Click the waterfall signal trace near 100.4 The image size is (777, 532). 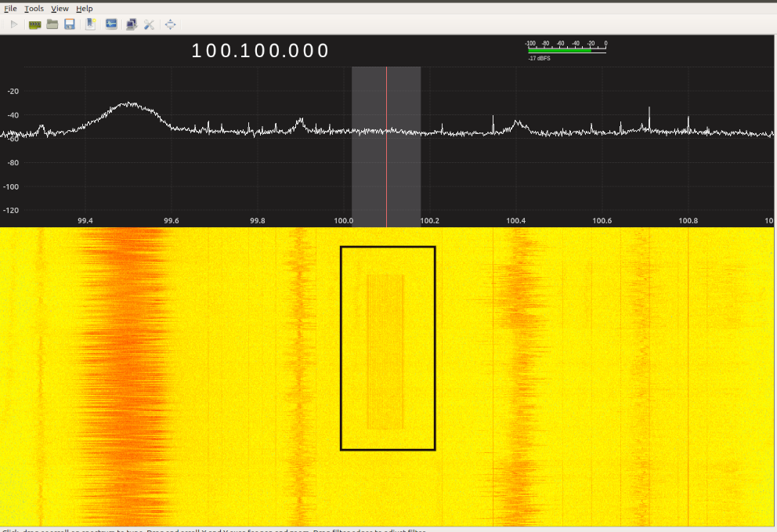coord(518,377)
